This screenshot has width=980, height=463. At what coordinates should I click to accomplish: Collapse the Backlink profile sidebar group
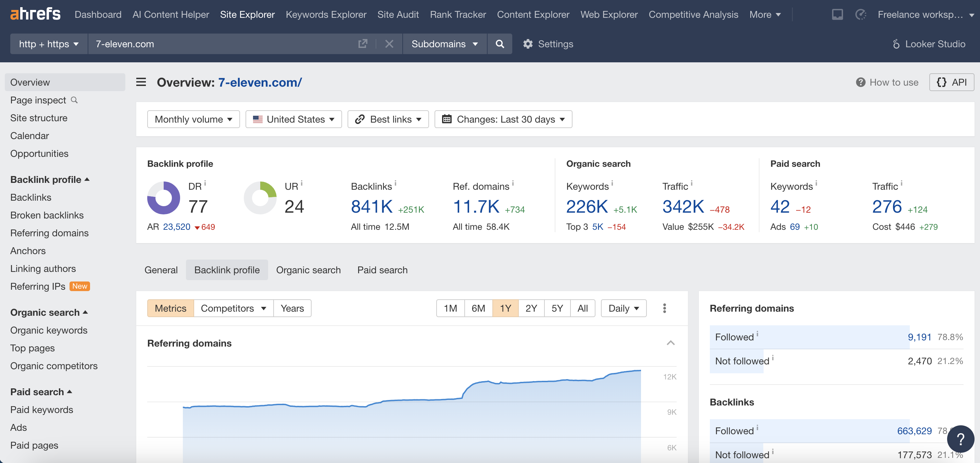50,179
